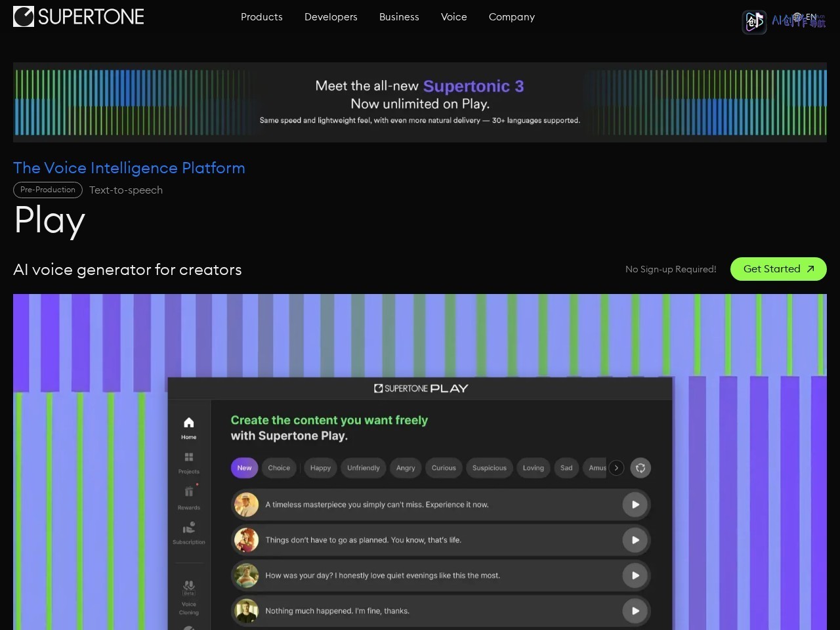Screen dimensions: 840x630
Task: Play the 'timeless masterpiece' sample
Action: pos(635,505)
